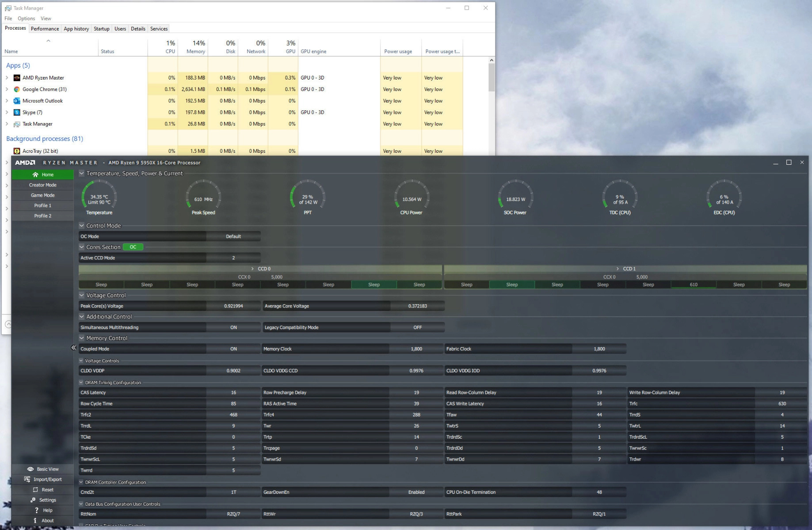
Task: Click the Basic View eye icon
Action: click(30, 469)
